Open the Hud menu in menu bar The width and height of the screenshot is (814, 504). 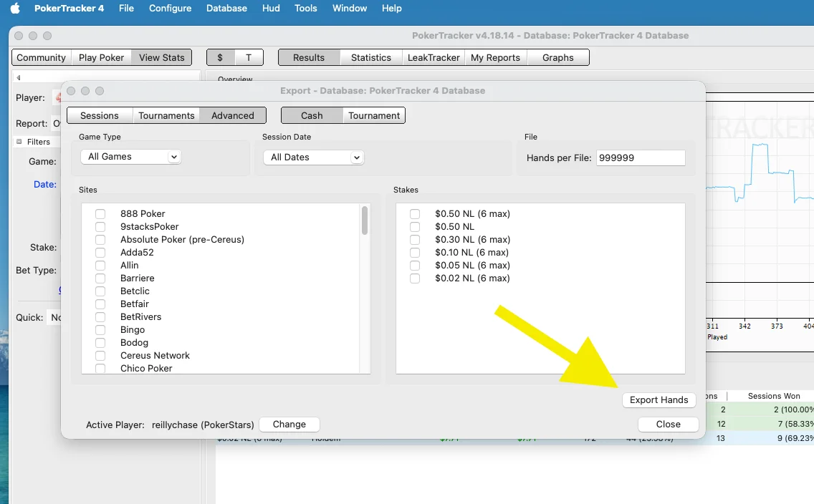271,9
